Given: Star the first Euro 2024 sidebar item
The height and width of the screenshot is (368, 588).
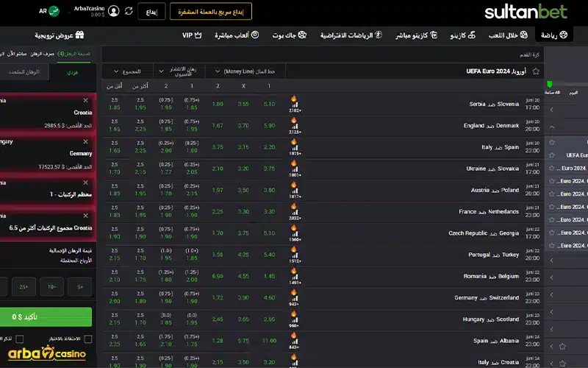Looking at the screenshot, I should 552,168.
